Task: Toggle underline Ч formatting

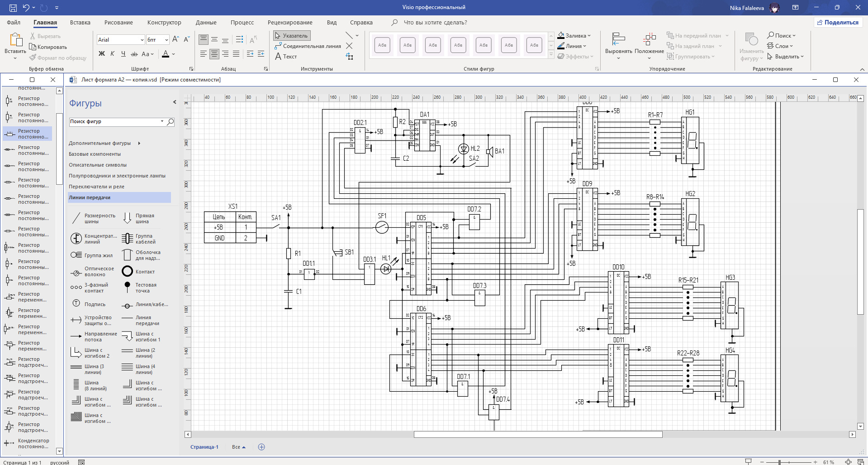Action: (x=123, y=54)
